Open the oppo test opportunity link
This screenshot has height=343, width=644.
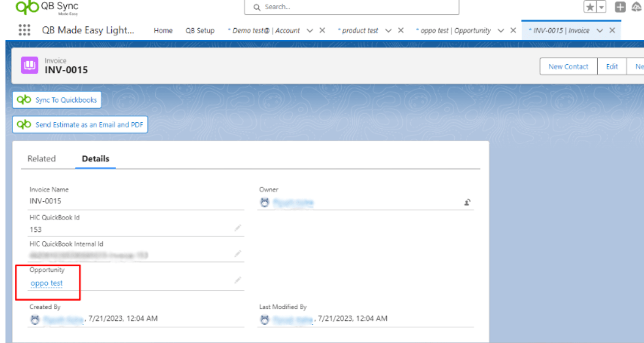tap(47, 283)
